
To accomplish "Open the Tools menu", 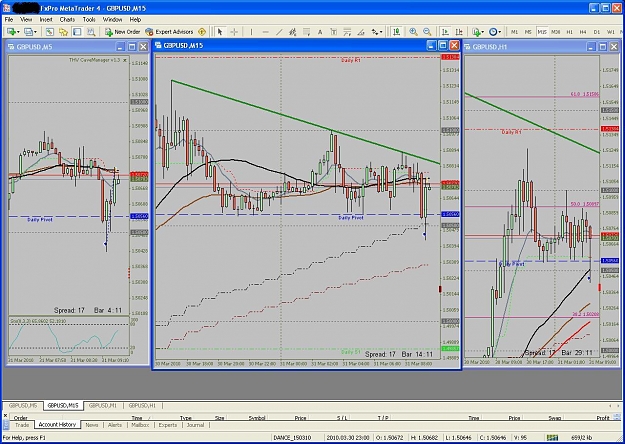I will 89,20.
